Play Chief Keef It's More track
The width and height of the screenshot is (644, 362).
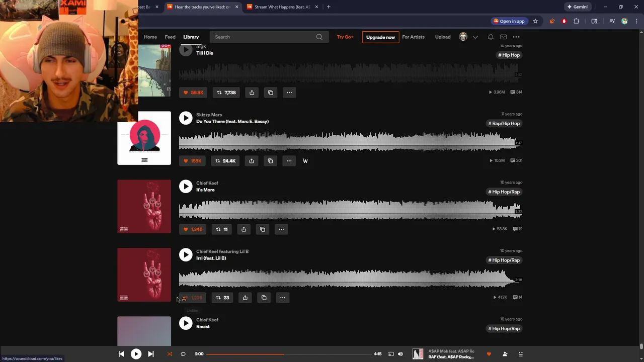point(186,187)
